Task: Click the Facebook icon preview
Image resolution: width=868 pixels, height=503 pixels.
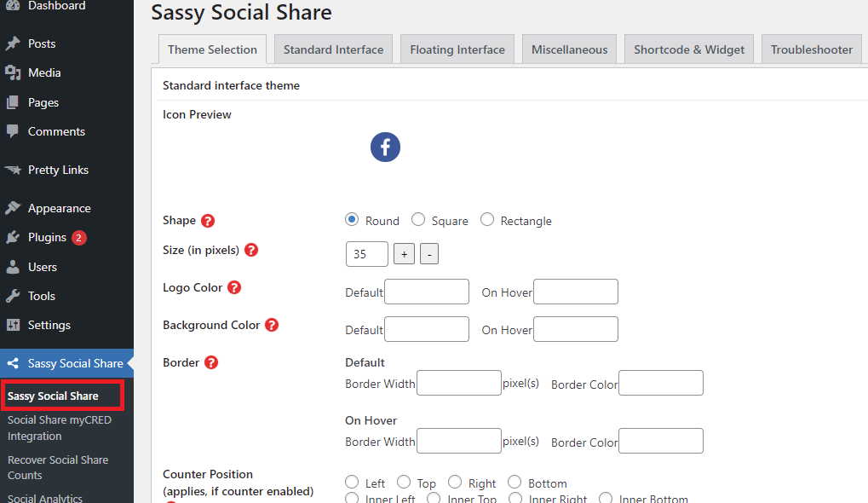Action: coord(385,147)
